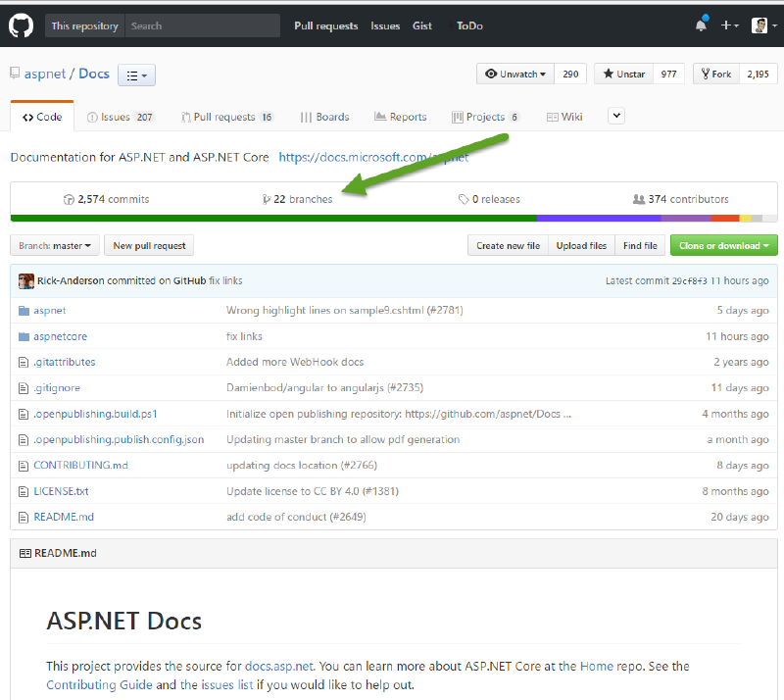Click the Rick-Anderson author link

click(71, 280)
